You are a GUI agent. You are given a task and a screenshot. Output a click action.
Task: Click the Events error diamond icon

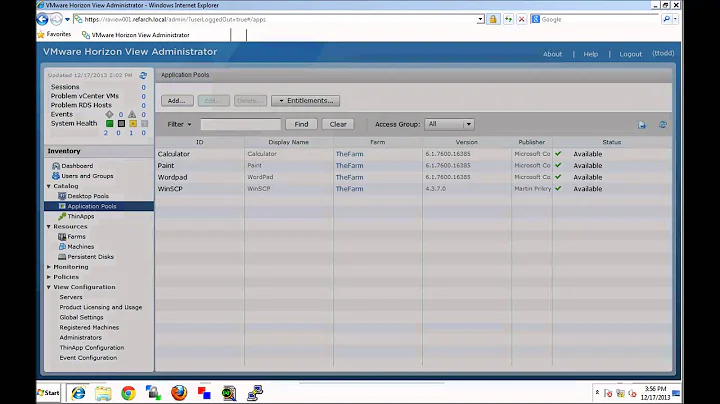[109, 114]
